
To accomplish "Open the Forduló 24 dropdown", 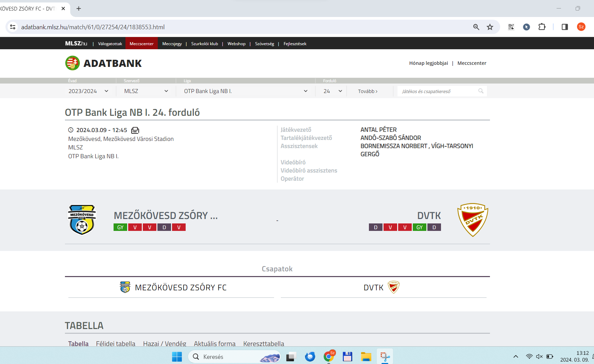I will [333, 91].
